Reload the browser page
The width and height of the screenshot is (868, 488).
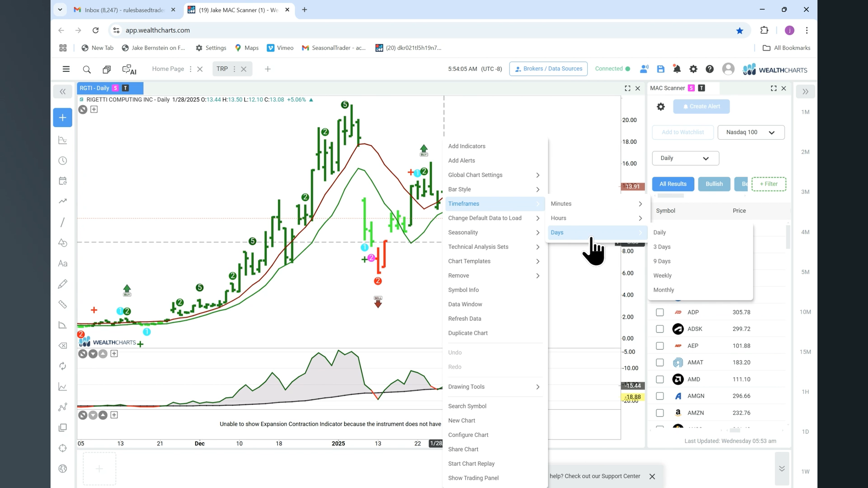coord(95,30)
